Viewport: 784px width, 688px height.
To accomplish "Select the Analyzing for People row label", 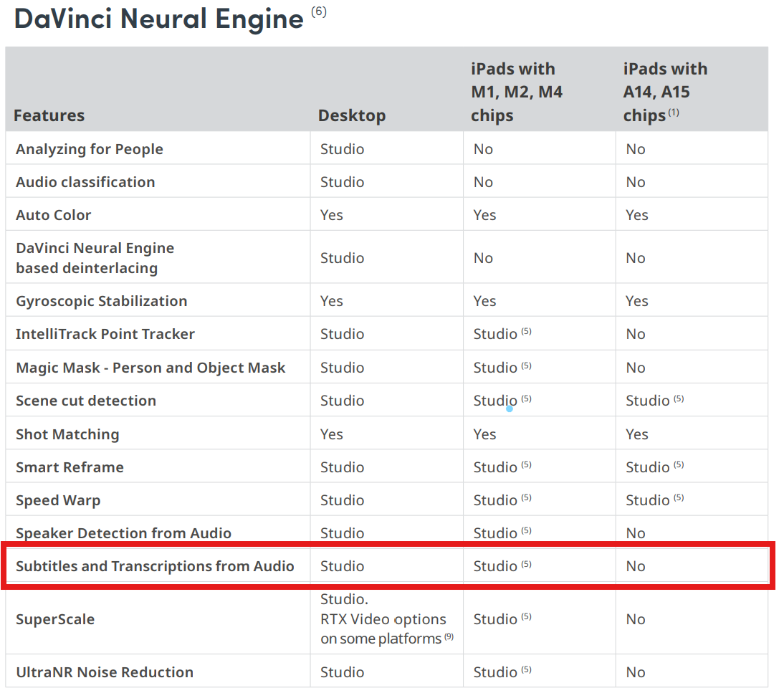I will (x=90, y=149).
